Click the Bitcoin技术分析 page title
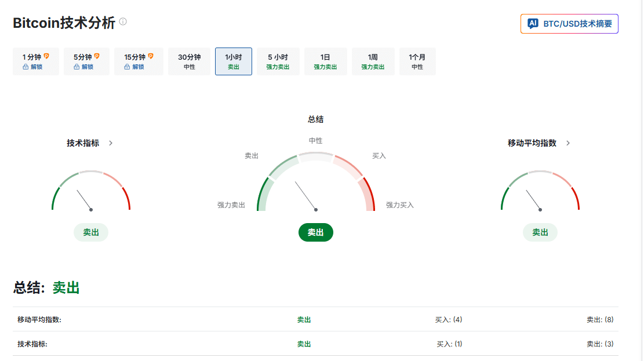 click(64, 23)
